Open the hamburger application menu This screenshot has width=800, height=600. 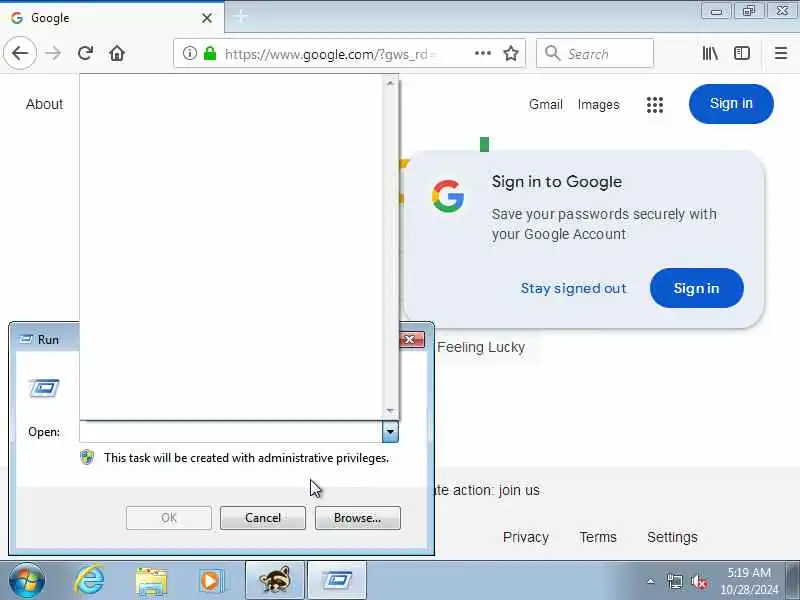(781, 53)
